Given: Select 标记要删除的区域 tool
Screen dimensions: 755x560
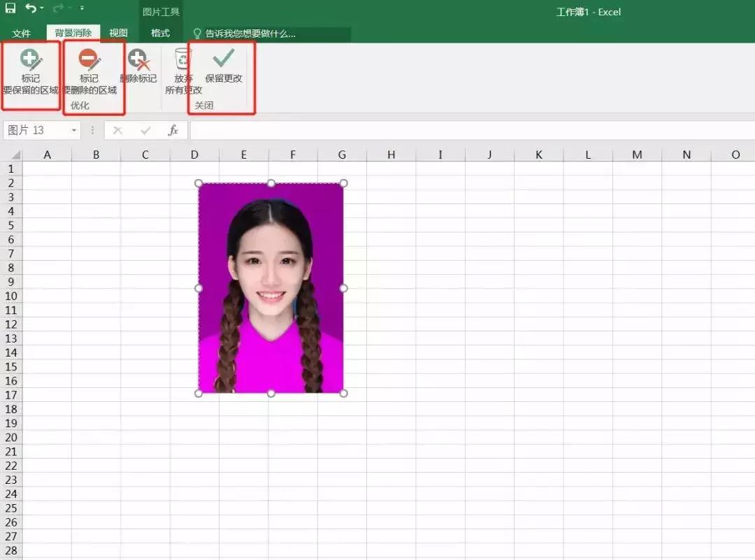Looking at the screenshot, I should coord(89,72).
